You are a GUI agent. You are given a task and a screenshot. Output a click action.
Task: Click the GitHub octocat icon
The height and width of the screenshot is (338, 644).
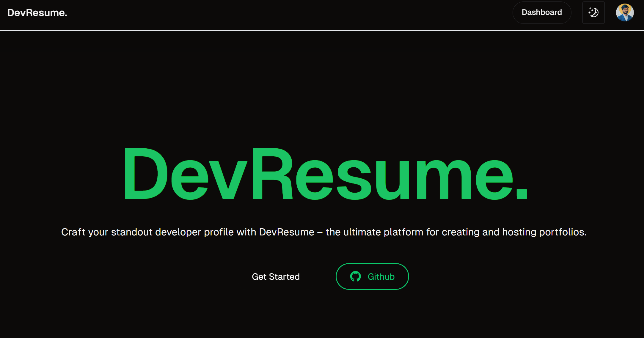click(x=355, y=276)
